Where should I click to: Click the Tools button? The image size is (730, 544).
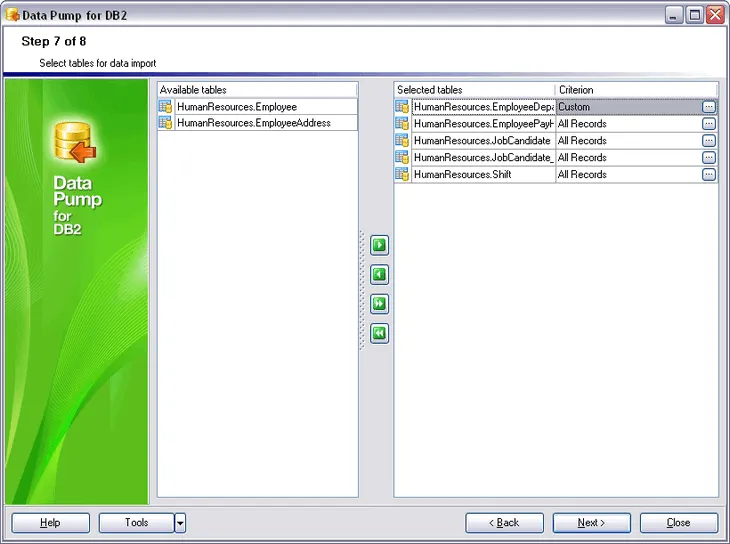click(136, 523)
